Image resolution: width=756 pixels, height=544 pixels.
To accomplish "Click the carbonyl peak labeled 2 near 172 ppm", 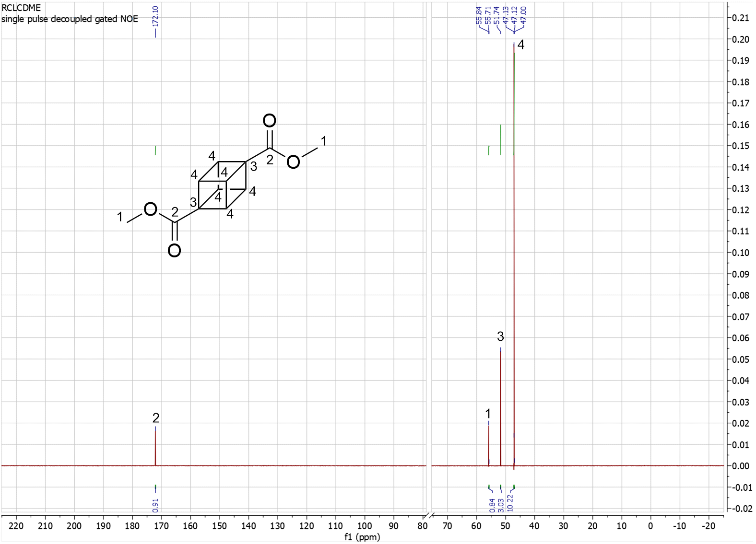I will (155, 446).
